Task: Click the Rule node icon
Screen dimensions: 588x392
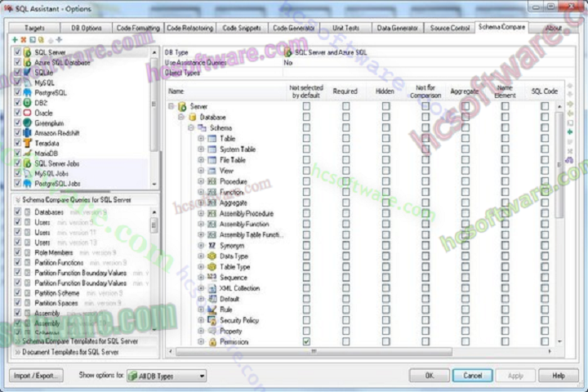Action: (212, 310)
